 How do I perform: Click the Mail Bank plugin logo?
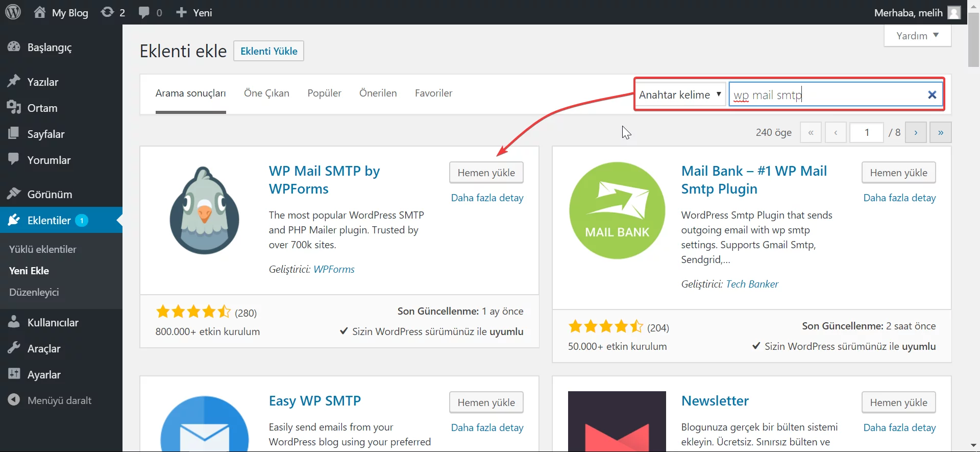point(617,210)
